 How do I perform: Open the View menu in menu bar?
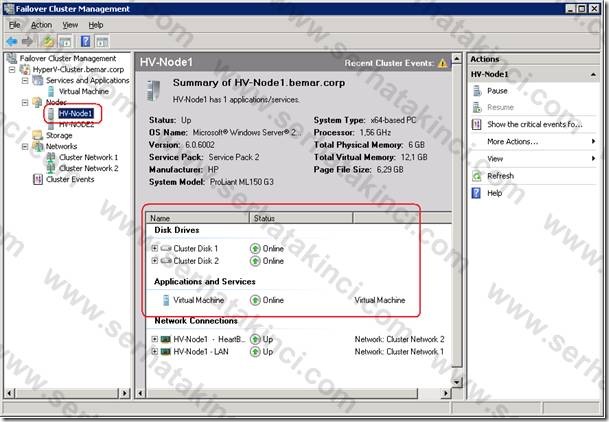click(70, 25)
